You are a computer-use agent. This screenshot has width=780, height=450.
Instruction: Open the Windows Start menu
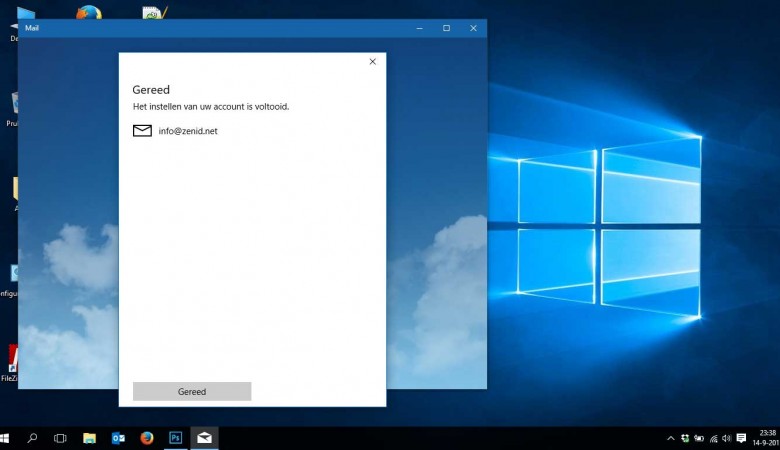(4, 438)
